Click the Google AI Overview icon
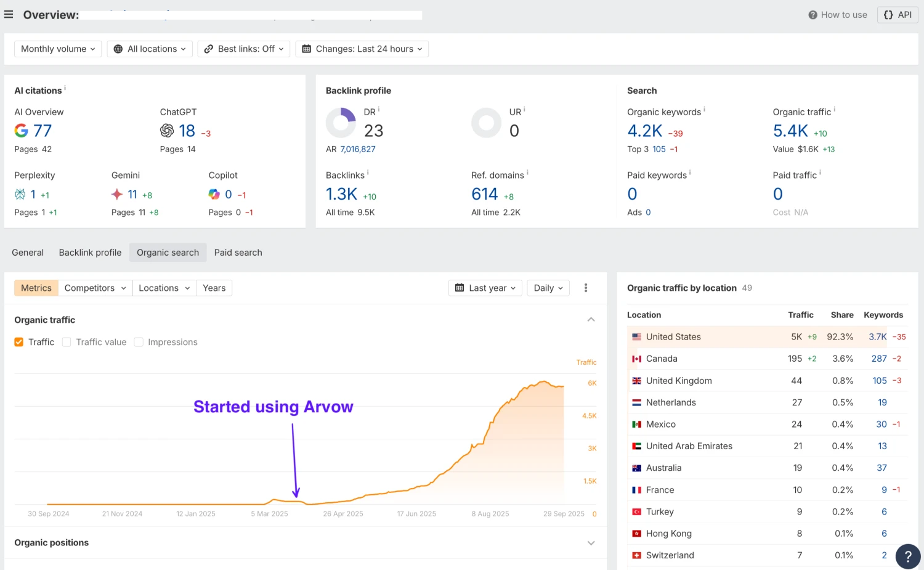This screenshot has width=924, height=570. click(x=22, y=131)
